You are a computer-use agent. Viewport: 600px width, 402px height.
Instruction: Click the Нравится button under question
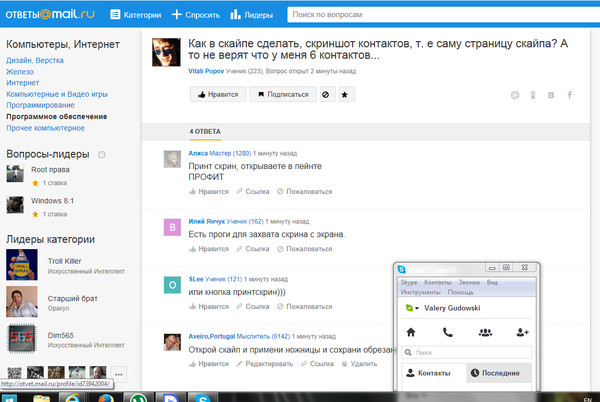tap(218, 94)
